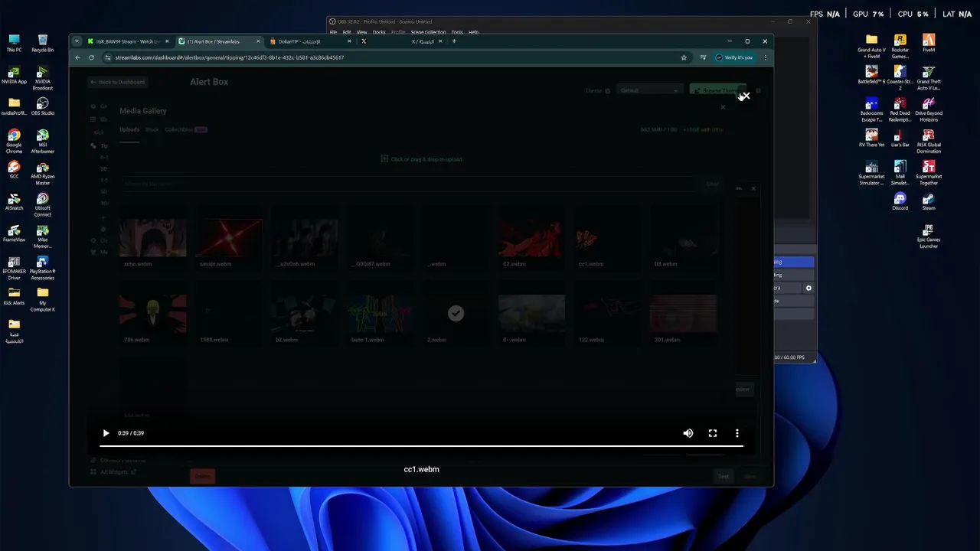
Task: Launch FiveM desktop shortcut
Action: coord(929,44)
